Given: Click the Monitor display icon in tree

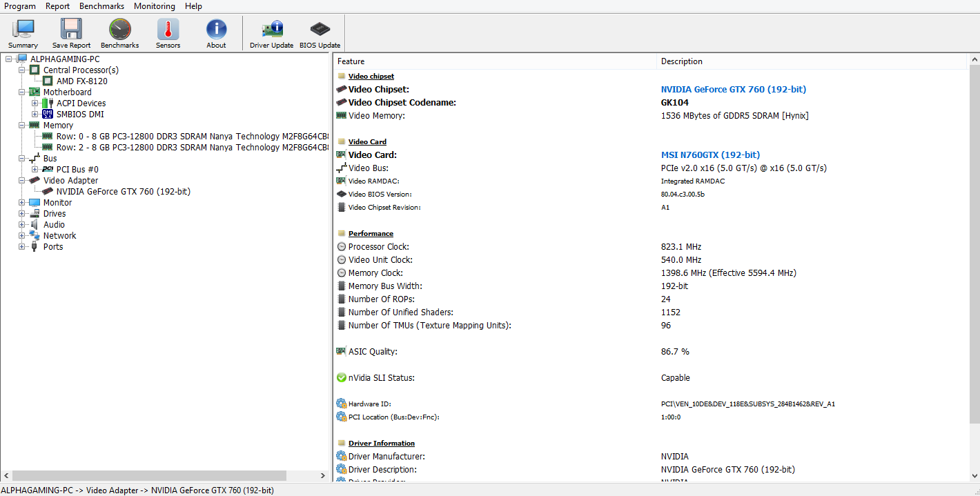Looking at the screenshot, I should (35, 202).
